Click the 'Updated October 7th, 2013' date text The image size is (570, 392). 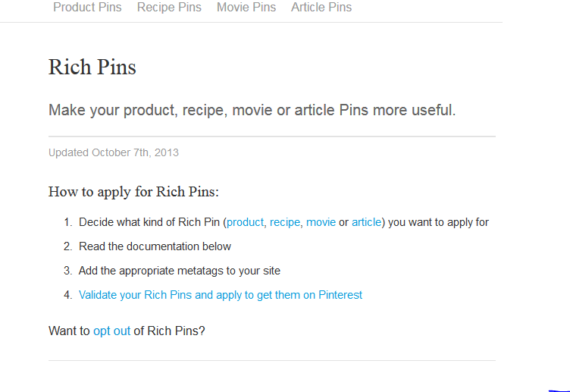tap(114, 152)
